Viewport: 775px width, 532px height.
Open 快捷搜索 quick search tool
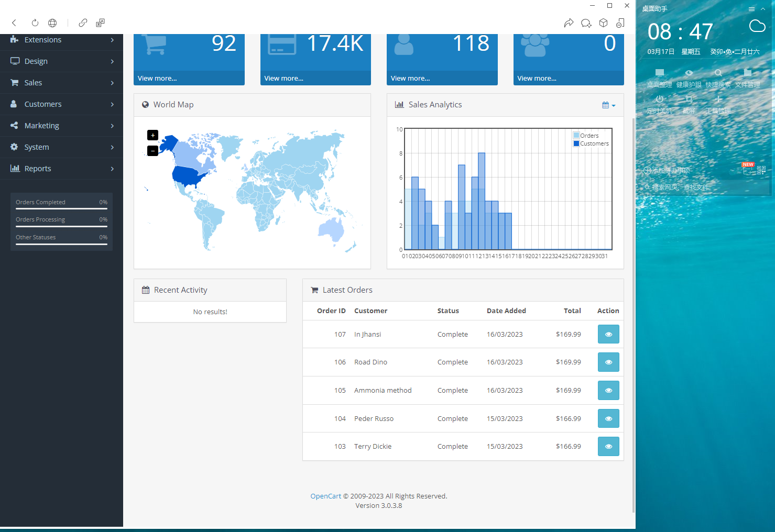[x=718, y=78]
